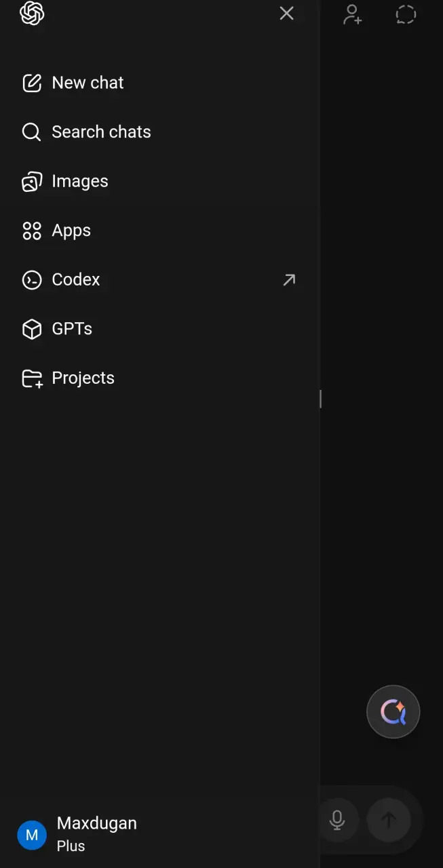Click the add person icon
The height and width of the screenshot is (868, 443).
352,14
